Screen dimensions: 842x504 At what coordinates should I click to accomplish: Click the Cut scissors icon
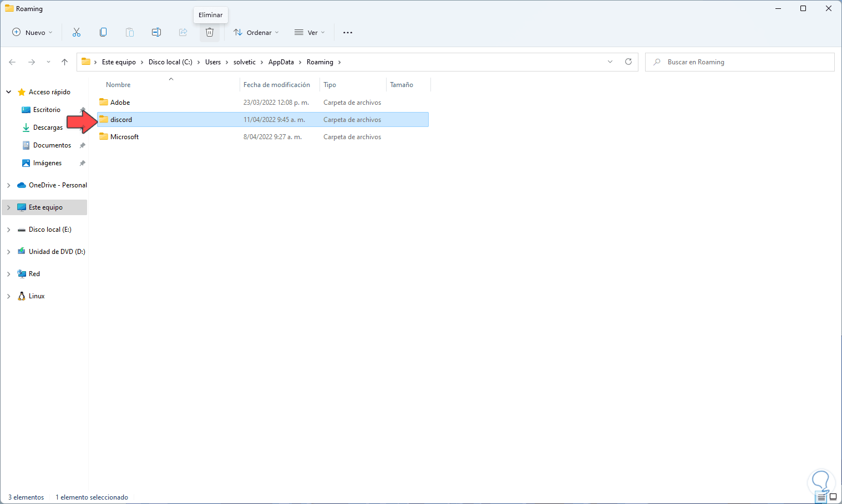tap(77, 32)
